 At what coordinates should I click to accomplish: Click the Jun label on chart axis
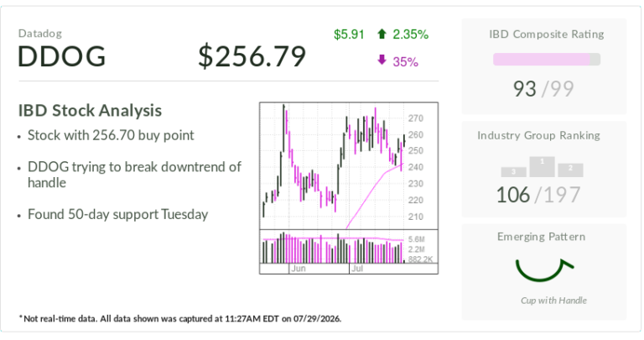point(299,269)
